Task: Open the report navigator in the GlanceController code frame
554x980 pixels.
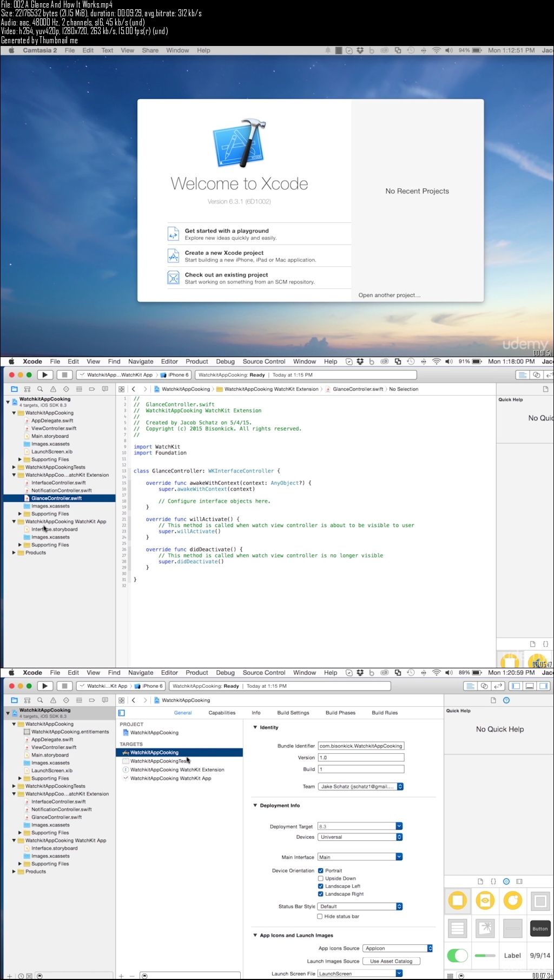Action: 105,389
